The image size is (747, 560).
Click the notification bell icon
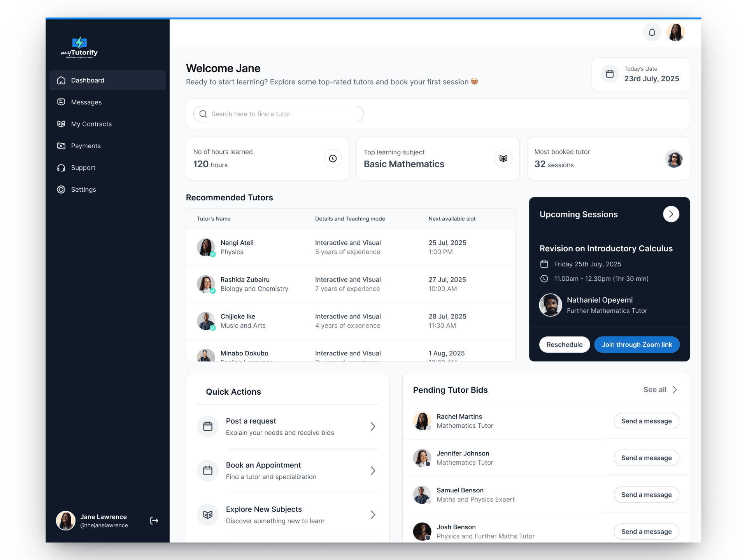[x=652, y=32]
